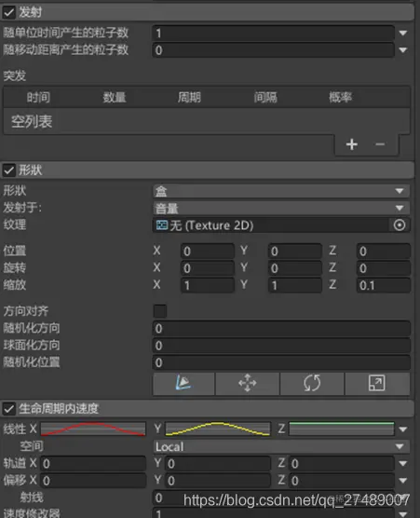Open the 空间 dropdown showing Local
Screen dimensions: 420x518
(281, 446)
